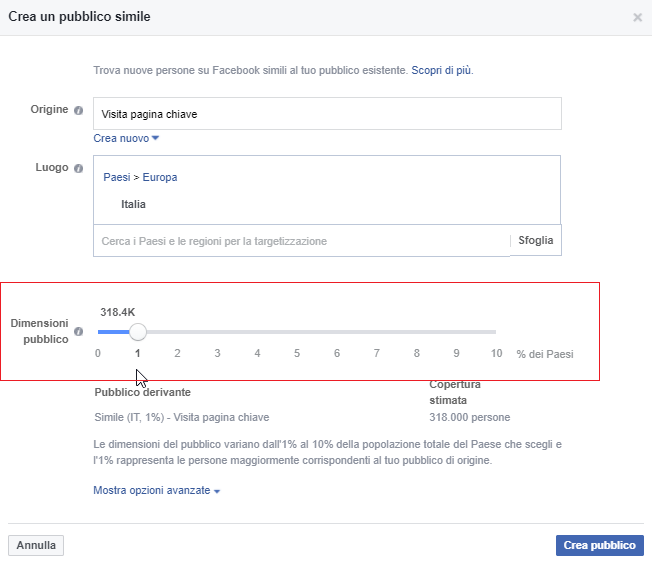Viewport: 652px width, 565px height.
Task: Open the Scopri di più link
Action: [441, 71]
